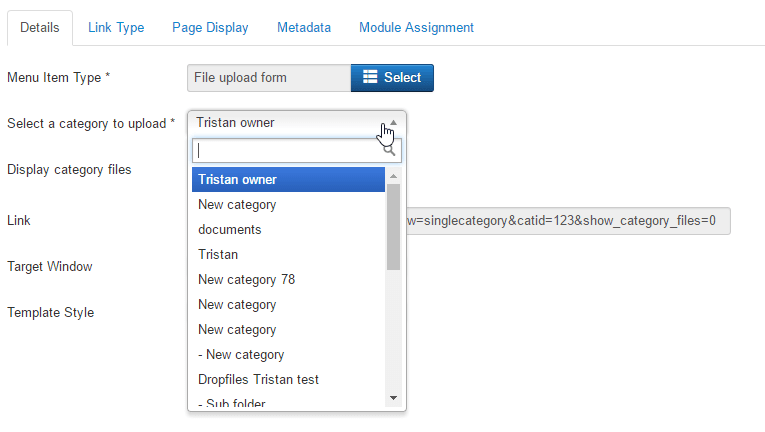Image resolution: width=765 pixels, height=432 pixels.
Task: Go to the Module Assignment tab
Action: [416, 28]
